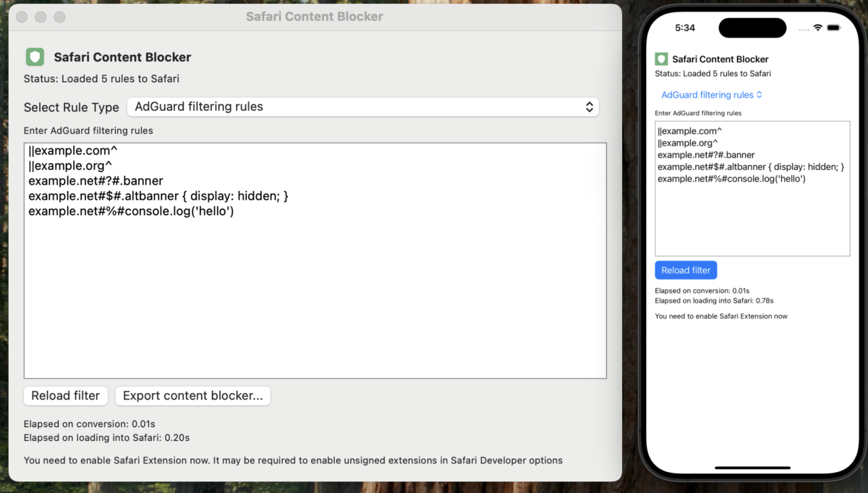Screen dimensions: 868x493
Task: Tap Status: Loaded 5 rules text on iPhone
Action: (x=712, y=74)
